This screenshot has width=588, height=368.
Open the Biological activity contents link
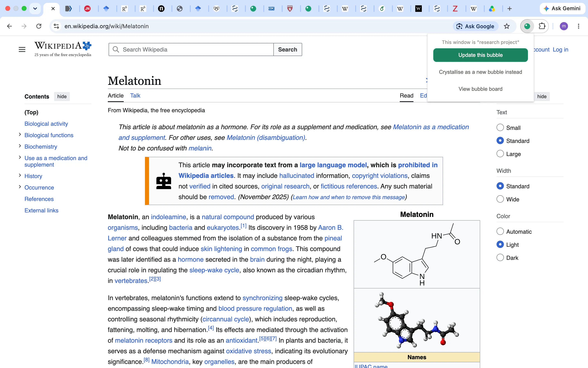tap(46, 124)
